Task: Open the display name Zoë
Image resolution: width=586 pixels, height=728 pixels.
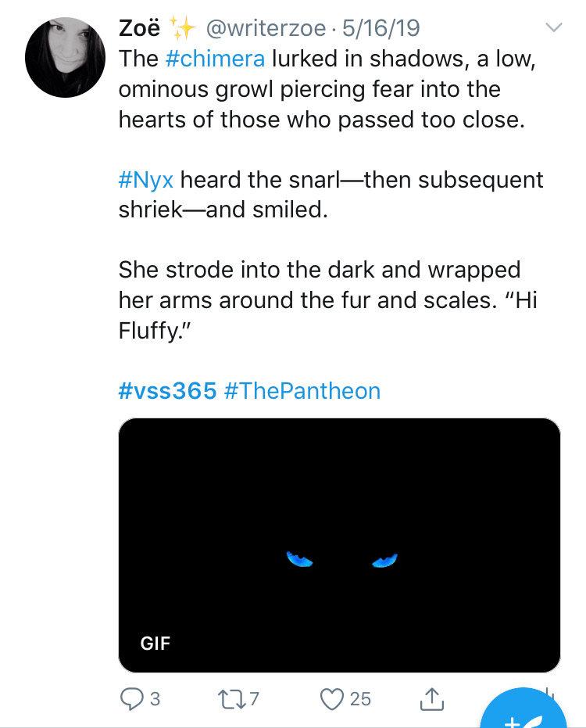Action: coord(140,28)
